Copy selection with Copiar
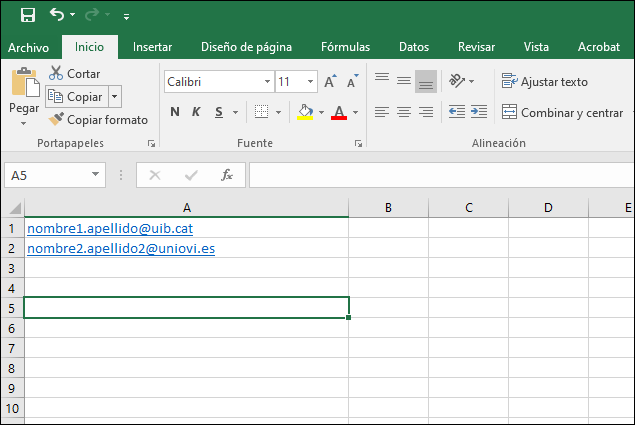 [77, 96]
